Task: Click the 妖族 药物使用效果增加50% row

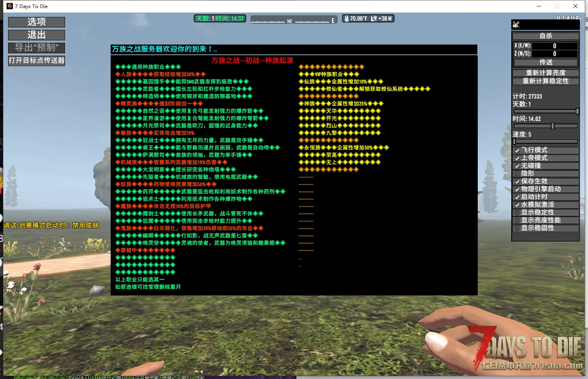Action: (x=166, y=184)
